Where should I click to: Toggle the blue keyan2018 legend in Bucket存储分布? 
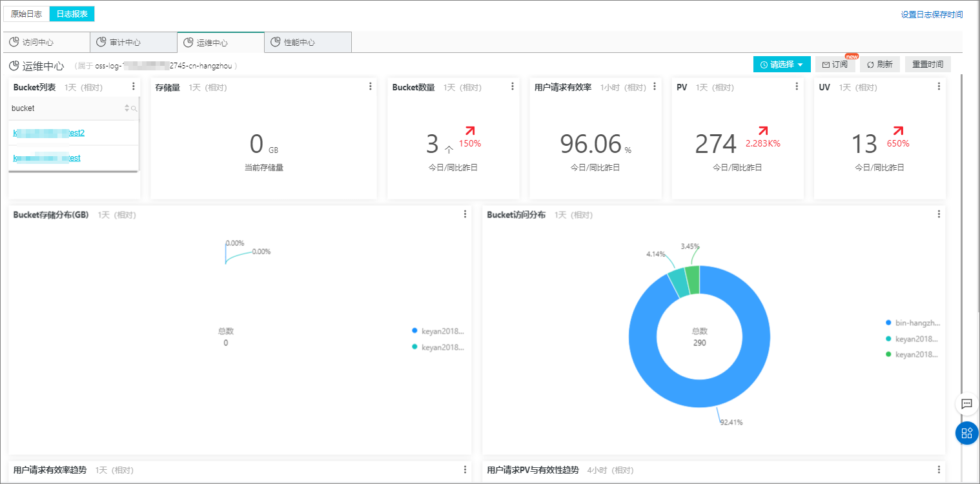point(438,331)
